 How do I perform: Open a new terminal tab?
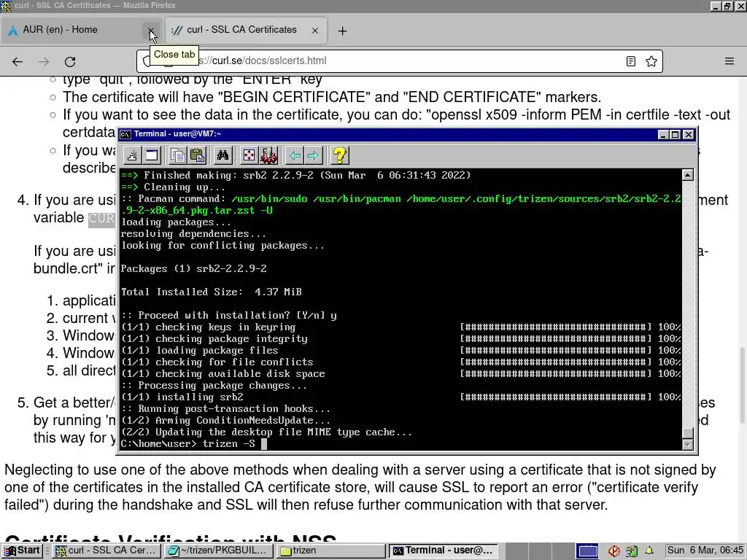[132, 155]
